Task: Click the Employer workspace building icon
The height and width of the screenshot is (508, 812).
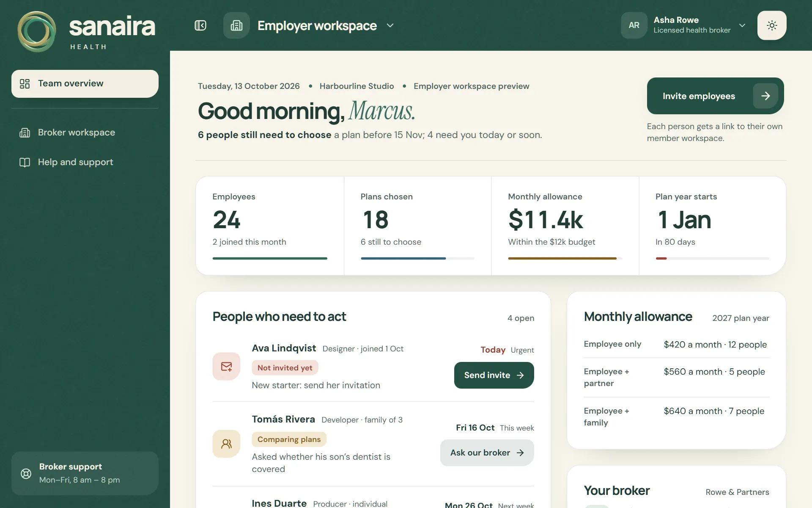Action: [236, 25]
